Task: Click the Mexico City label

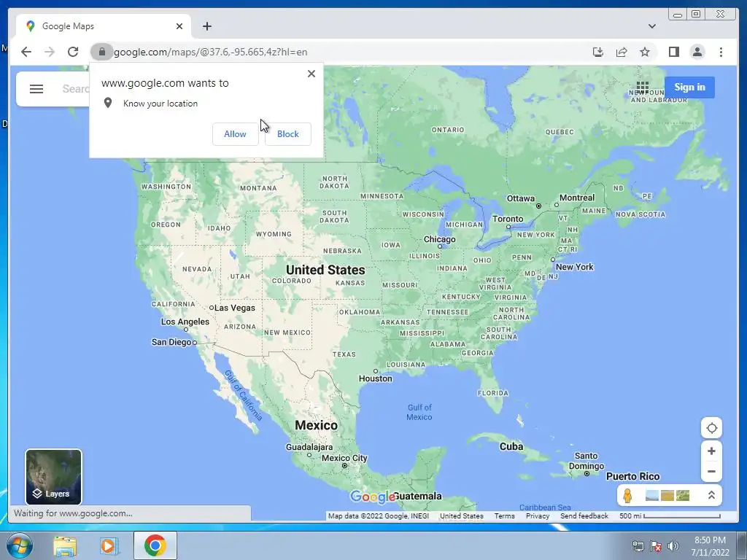Action: pyautogui.click(x=344, y=458)
